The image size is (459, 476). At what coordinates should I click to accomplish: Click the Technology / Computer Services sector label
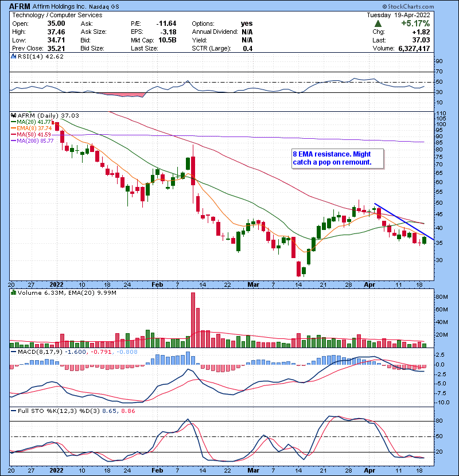tap(57, 15)
